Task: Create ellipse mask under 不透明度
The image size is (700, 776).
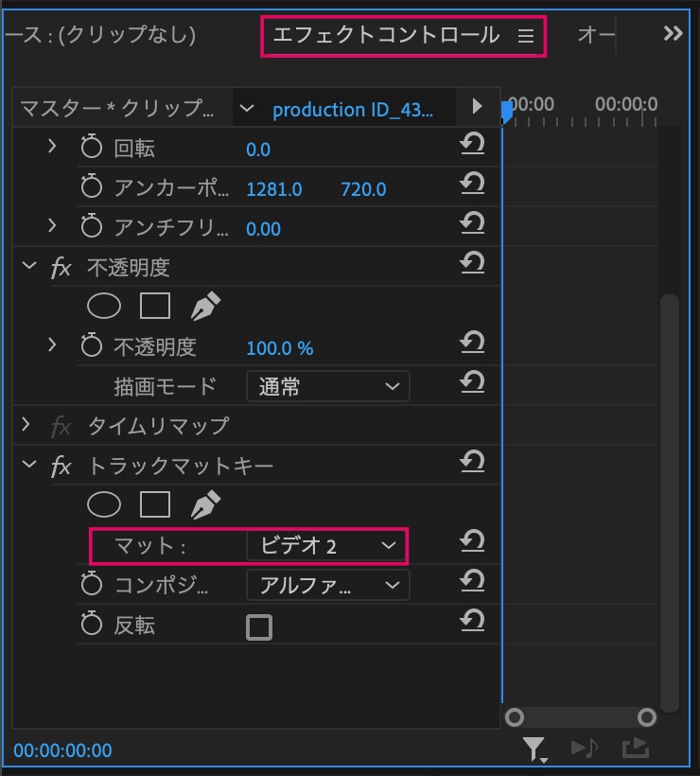Action: point(104,306)
